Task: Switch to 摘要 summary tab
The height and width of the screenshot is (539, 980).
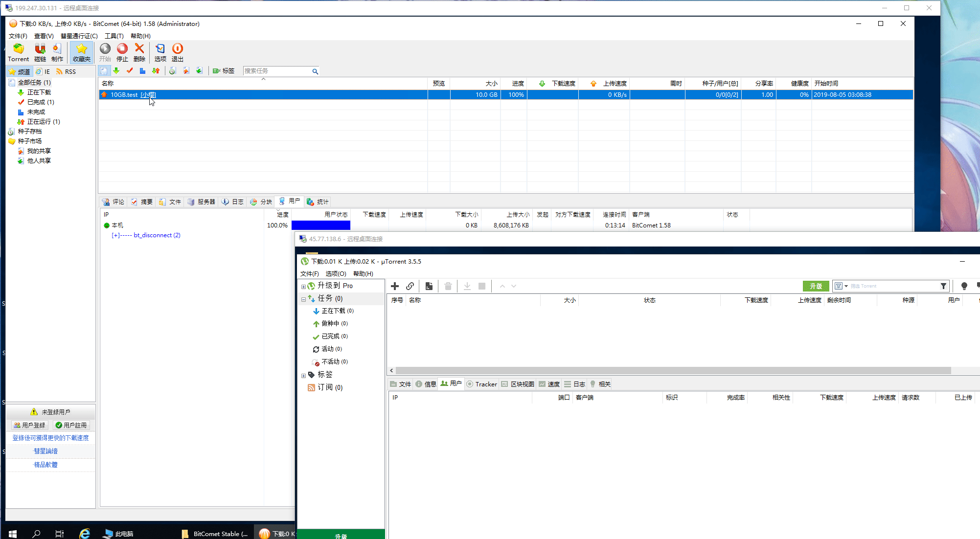Action: point(141,202)
